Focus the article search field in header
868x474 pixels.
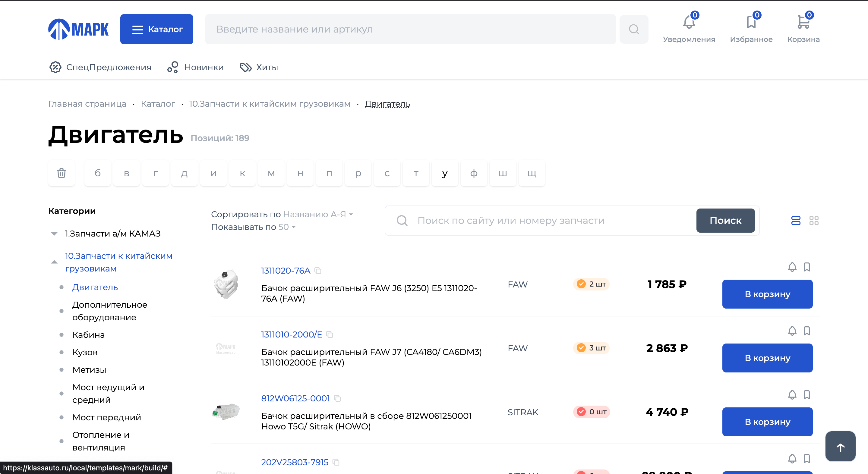click(x=410, y=29)
